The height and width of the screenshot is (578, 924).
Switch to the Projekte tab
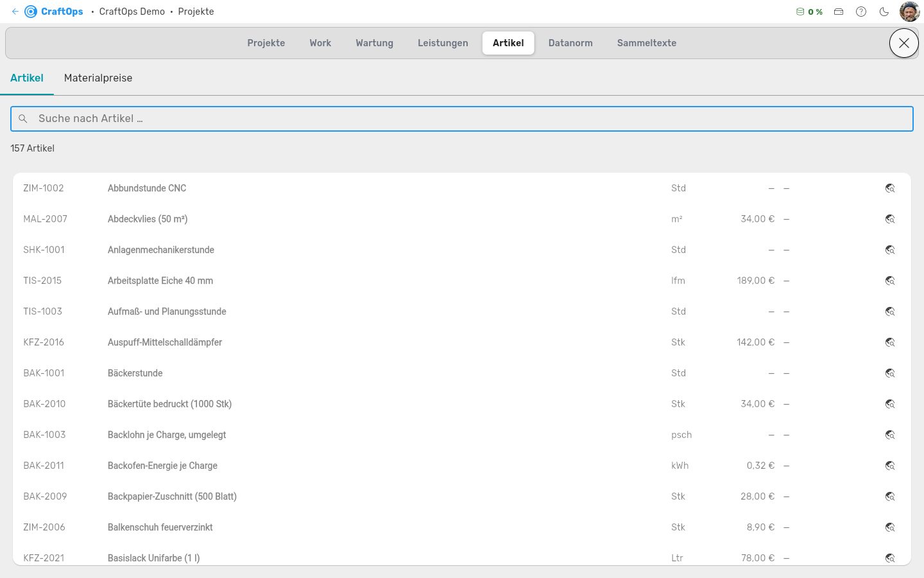[x=266, y=43]
